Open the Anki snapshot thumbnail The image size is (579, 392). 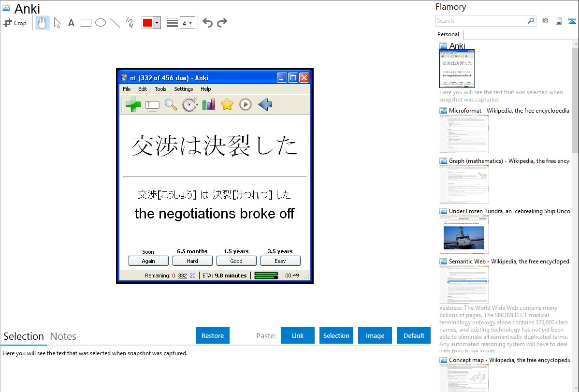[x=457, y=69]
